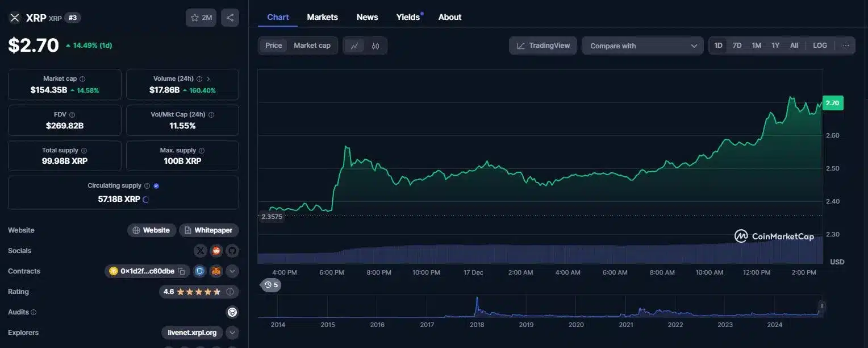Viewport: 868px width, 348px height.
Task: Expand the Explorers list chevron
Action: 232,333
